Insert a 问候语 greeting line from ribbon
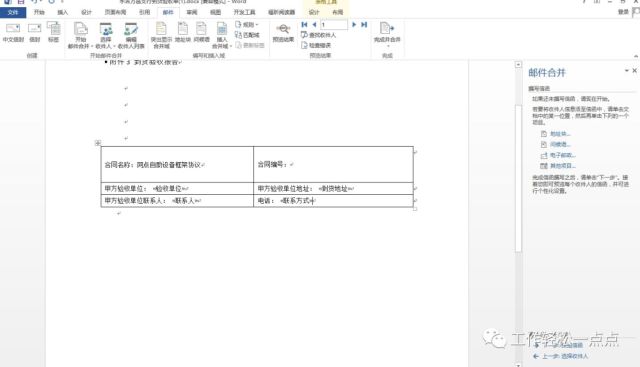The width and height of the screenshot is (640, 367). 202,32
